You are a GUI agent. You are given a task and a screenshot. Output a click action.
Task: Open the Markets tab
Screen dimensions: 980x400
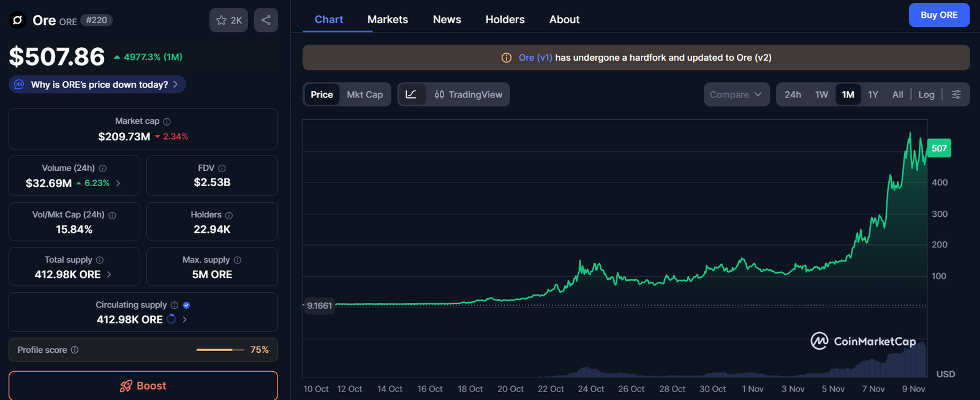tap(387, 20)
